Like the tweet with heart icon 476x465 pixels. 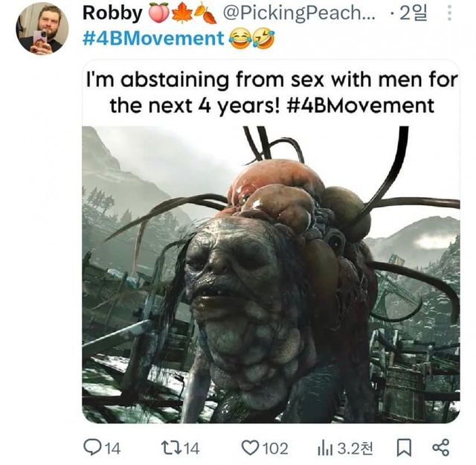[x=249, y=447]
